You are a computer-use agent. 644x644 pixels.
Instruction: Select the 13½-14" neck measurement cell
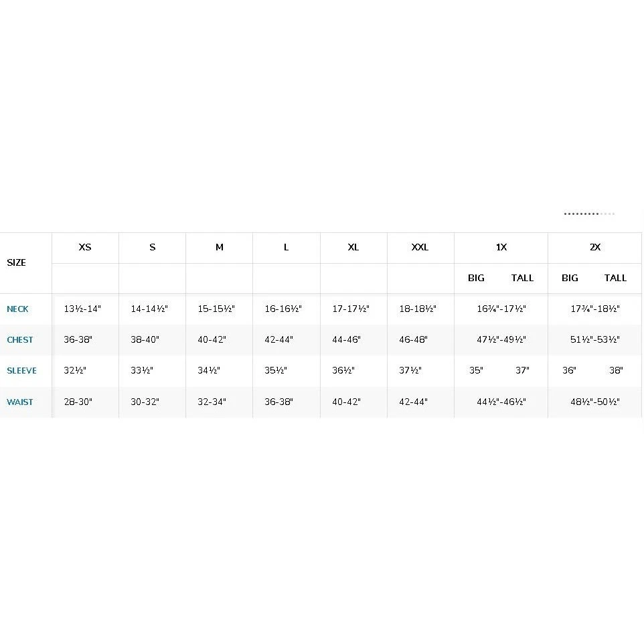tap(82, 309)
